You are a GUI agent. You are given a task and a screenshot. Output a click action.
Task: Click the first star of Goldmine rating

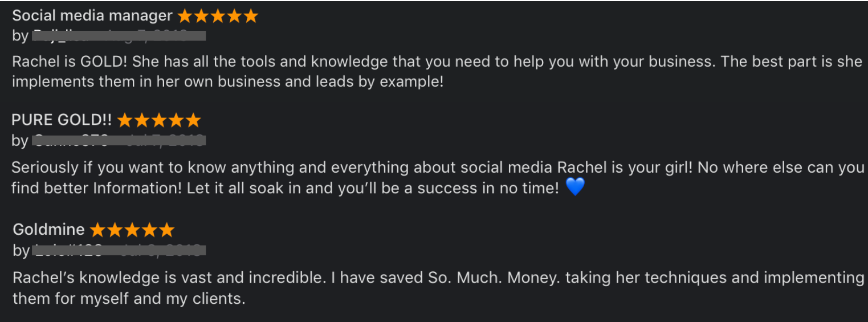pos(97,230)
